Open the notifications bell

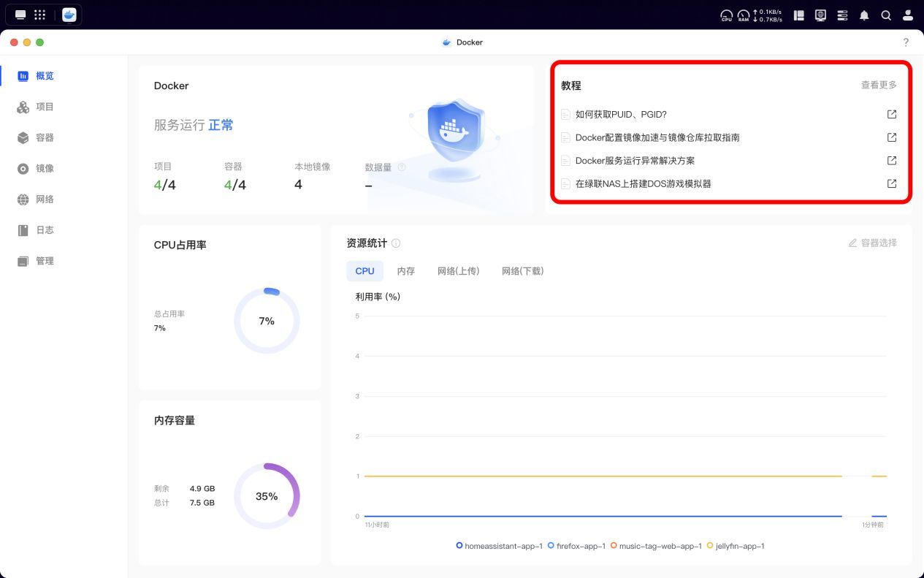[x=864, y=15]
